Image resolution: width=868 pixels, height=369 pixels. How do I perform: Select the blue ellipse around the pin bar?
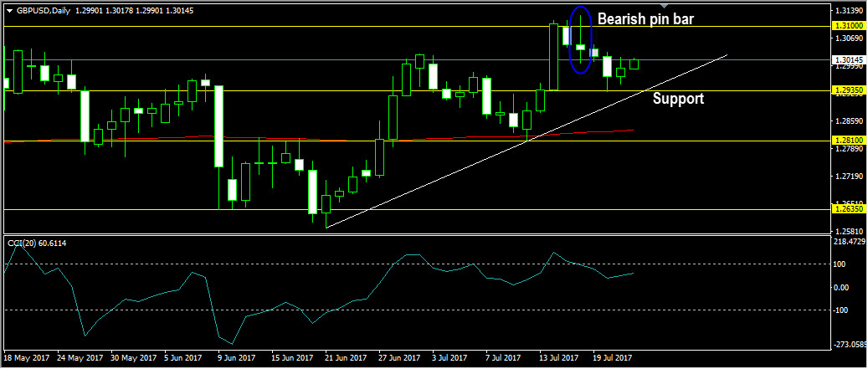(x=579, y=40)
